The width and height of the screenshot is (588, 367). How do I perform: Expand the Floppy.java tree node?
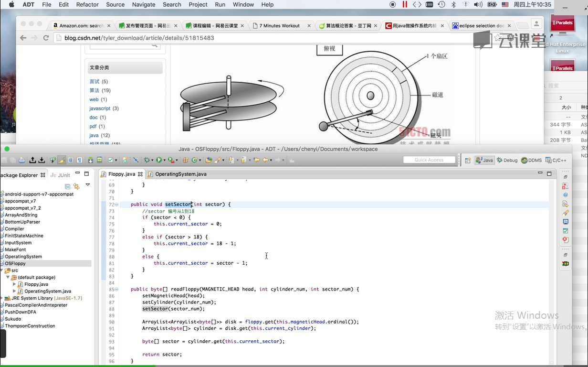coord(14,284)
